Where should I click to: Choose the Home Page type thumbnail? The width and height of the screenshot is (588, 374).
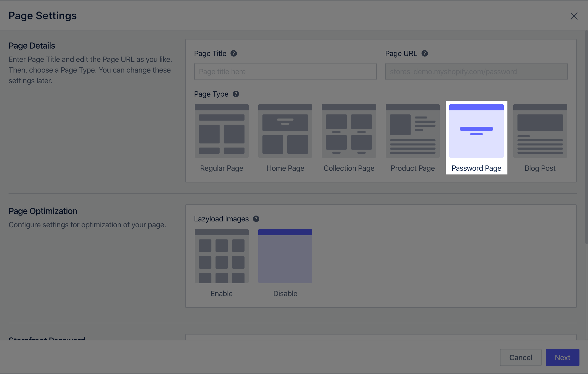[x=285, y=131]
